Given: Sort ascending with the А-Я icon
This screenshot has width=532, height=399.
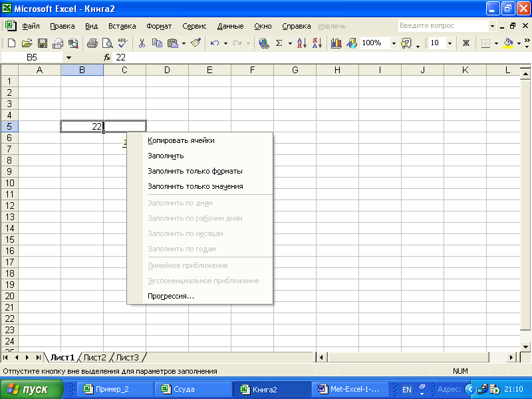Looking at the screenshot, I should tap(302, 43).
